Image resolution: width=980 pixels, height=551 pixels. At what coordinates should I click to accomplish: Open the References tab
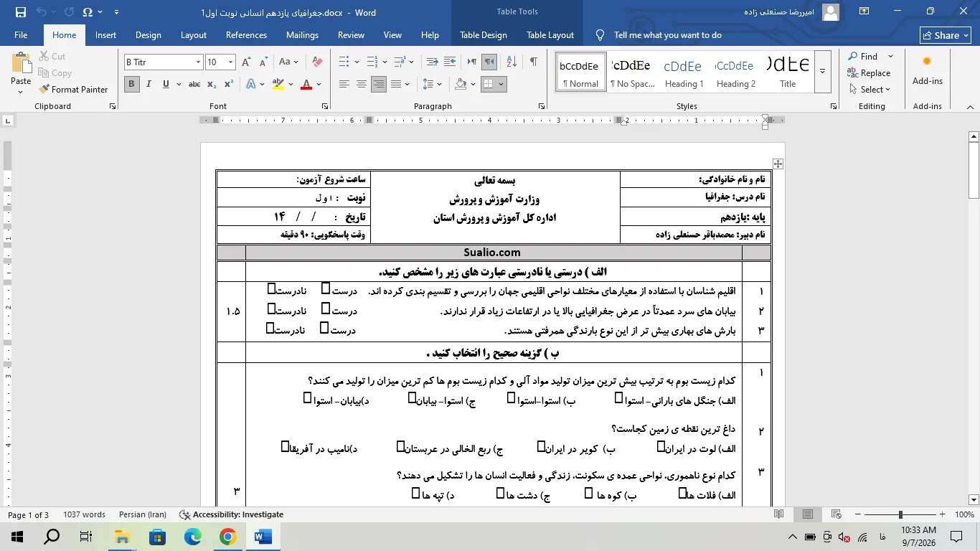pyautogui.click(x=246, y=35)
